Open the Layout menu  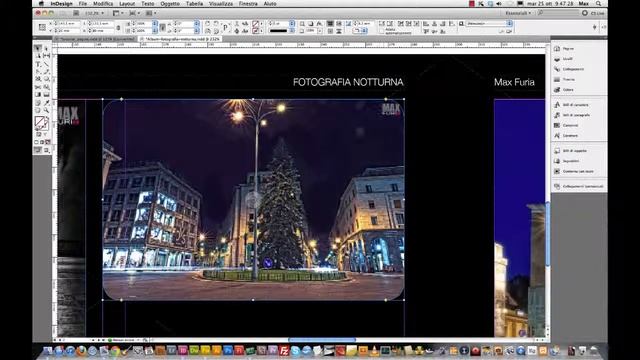pyautogui.click(x=127, y=4)
